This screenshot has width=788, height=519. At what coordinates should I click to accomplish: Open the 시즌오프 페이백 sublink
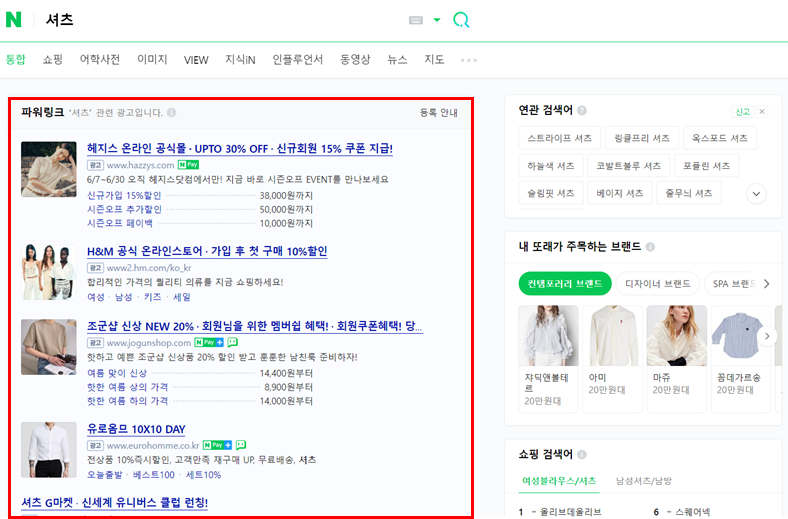click(120, 223)
